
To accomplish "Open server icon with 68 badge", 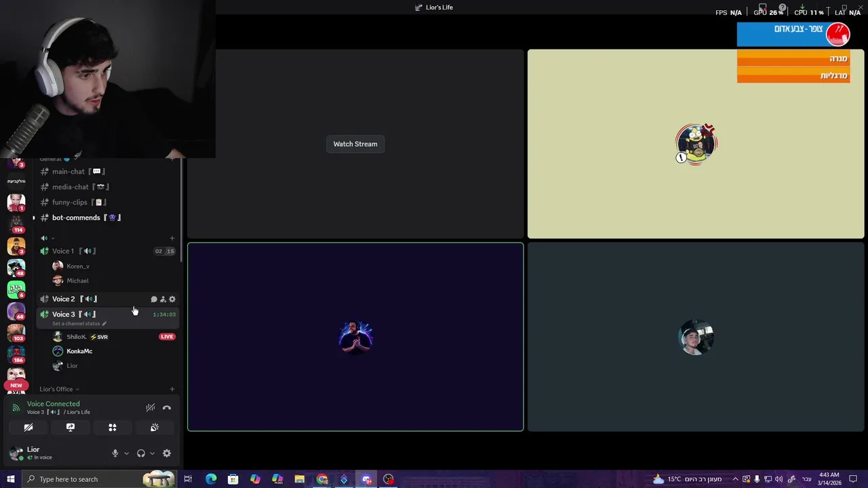I will point(16,310).
